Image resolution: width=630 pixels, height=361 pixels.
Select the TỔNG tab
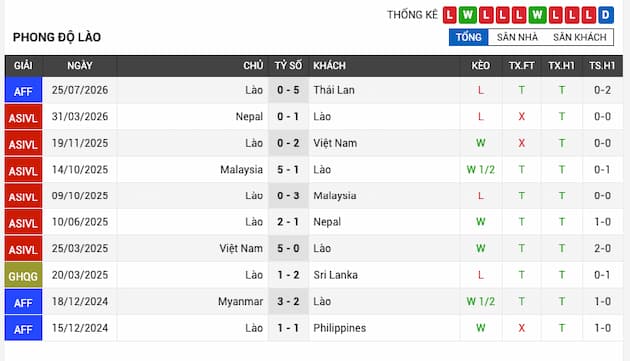point(468,37)
